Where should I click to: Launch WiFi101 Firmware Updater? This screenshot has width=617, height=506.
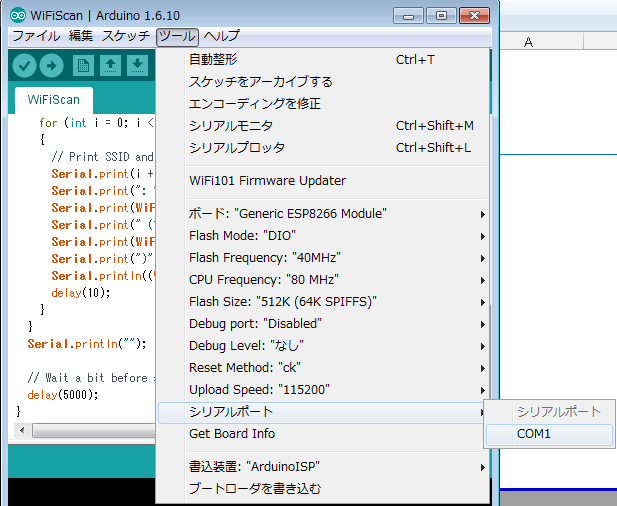click(323, 181)
